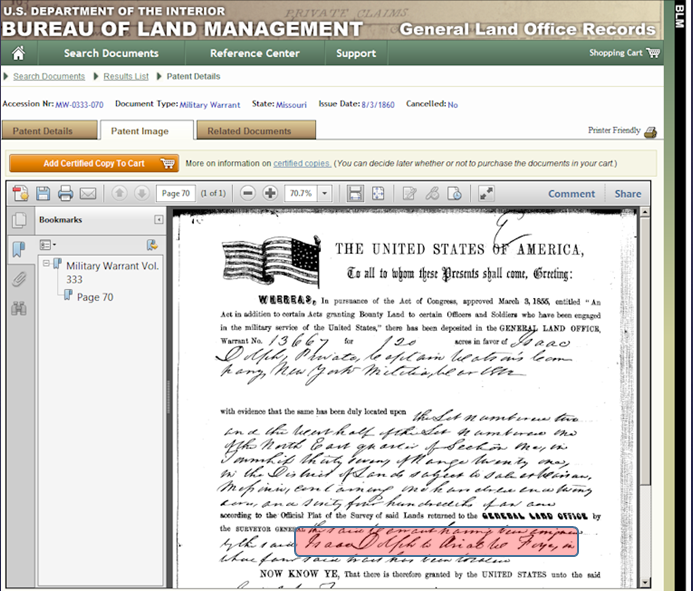Email the document with the envelope icon

pos(88,193)
